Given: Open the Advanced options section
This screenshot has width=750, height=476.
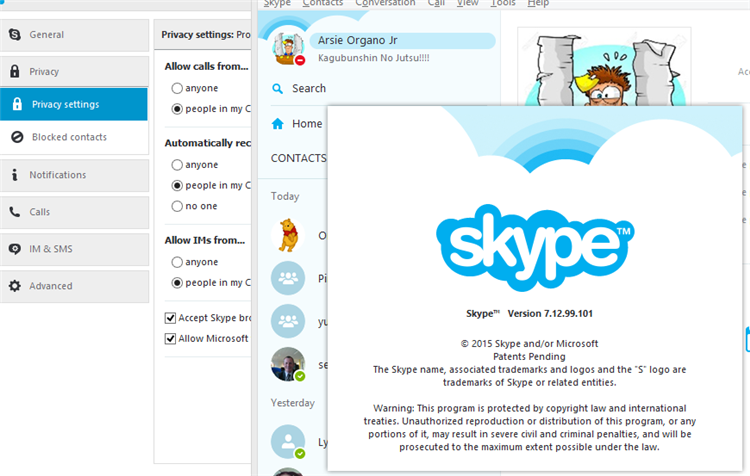Looking at the screenshot, I should pyautogui.click(x=75, y=286).
